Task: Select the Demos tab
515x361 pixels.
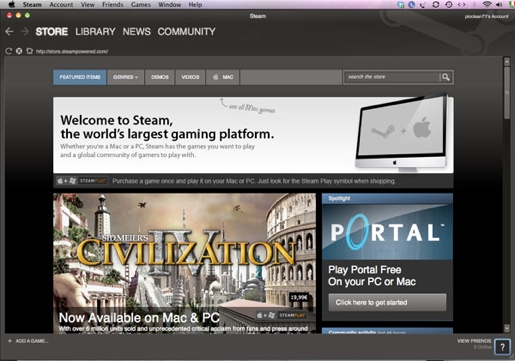Action: (160, 77)
